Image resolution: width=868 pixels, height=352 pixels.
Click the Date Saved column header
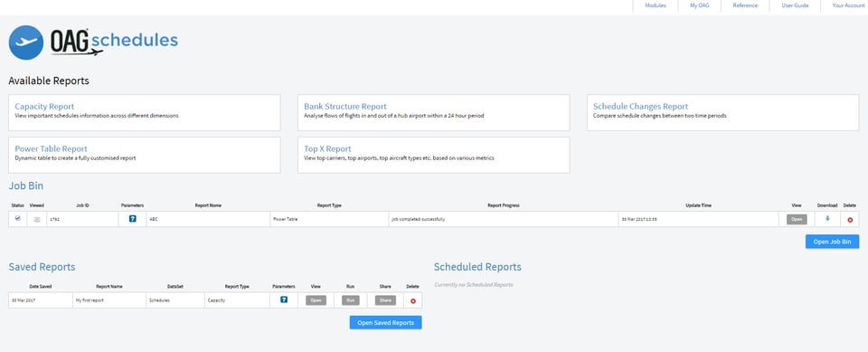point(41,287)
